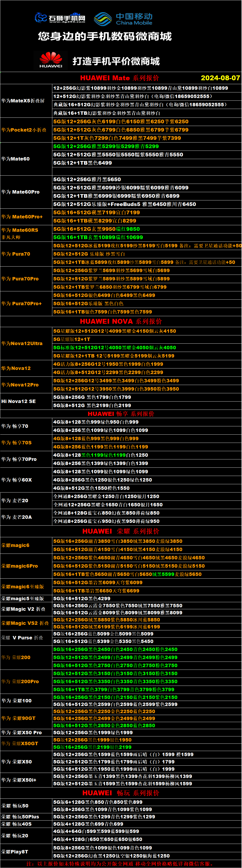Select the 5G版16+1TB砚黑8299宣白8299 row

pos(147,221)
